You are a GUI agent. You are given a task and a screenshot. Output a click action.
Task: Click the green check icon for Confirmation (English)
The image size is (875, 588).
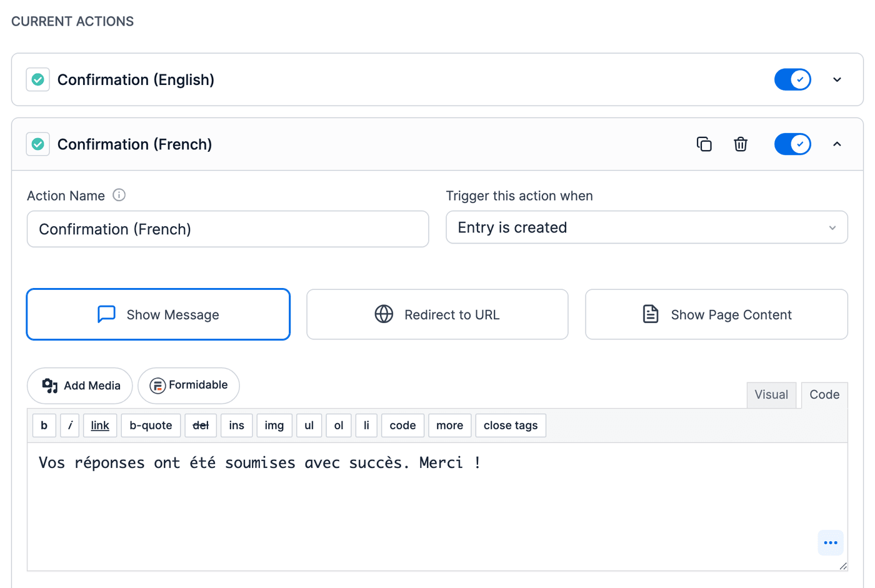pyautogui.click(x=38, y=79)
